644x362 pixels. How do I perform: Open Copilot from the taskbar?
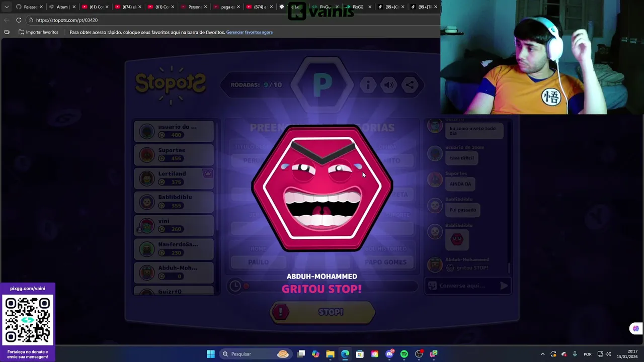(x=315, y=354)
